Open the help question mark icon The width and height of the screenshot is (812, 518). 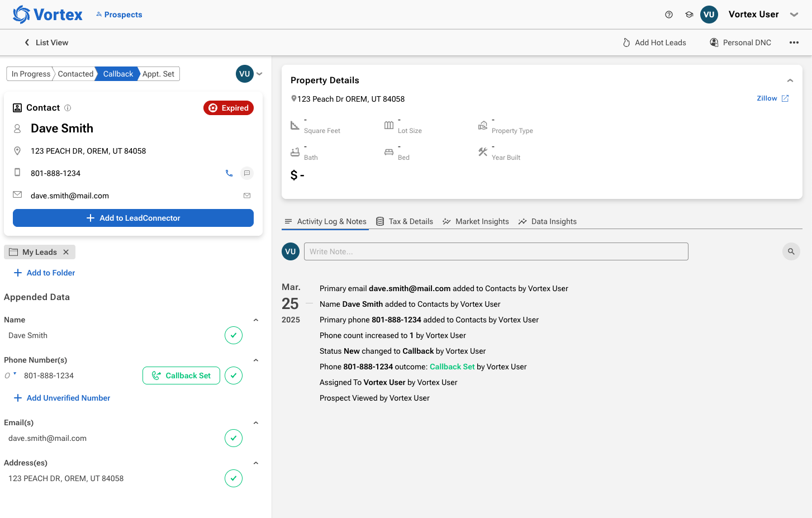tap(669, 15)
